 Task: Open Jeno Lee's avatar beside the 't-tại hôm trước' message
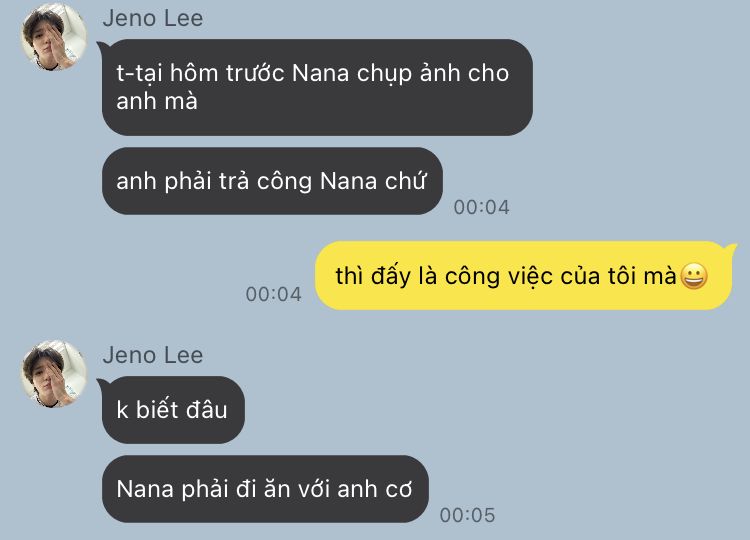[54, 37]
